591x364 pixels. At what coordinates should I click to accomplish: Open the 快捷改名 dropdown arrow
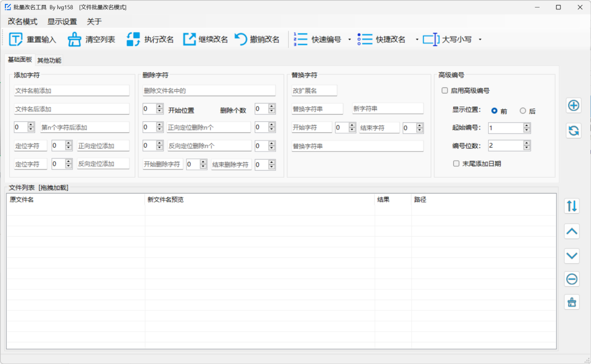(x=417, y=39)
